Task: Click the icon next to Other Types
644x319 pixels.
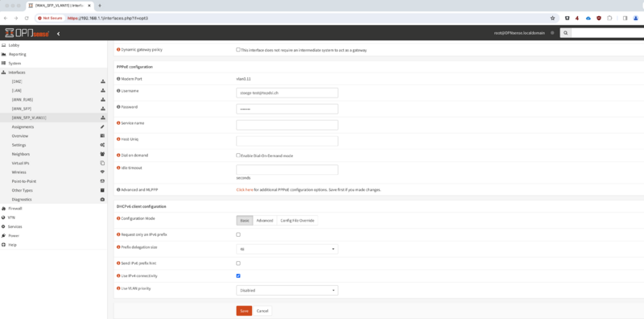Action: [103, 190]
